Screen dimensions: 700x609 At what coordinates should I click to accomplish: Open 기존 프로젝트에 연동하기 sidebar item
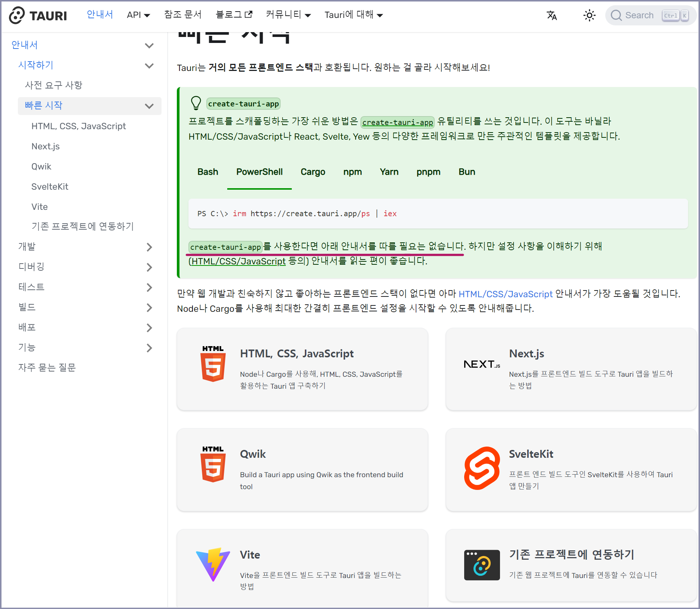pos(82,226)
